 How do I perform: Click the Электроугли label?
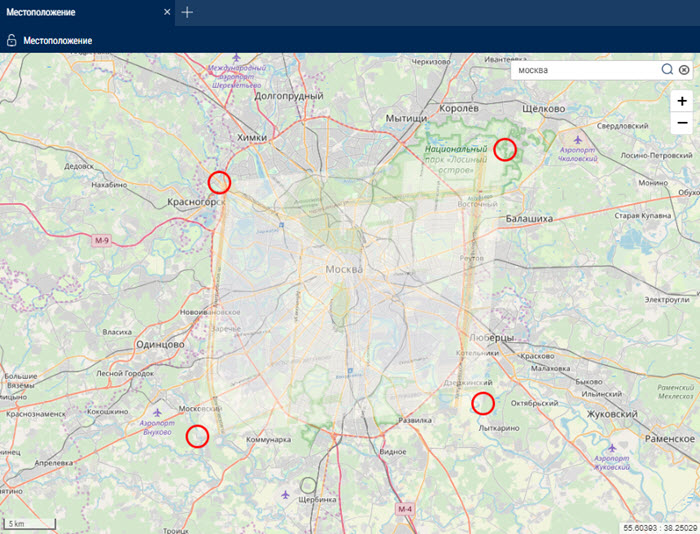[667, 300]
